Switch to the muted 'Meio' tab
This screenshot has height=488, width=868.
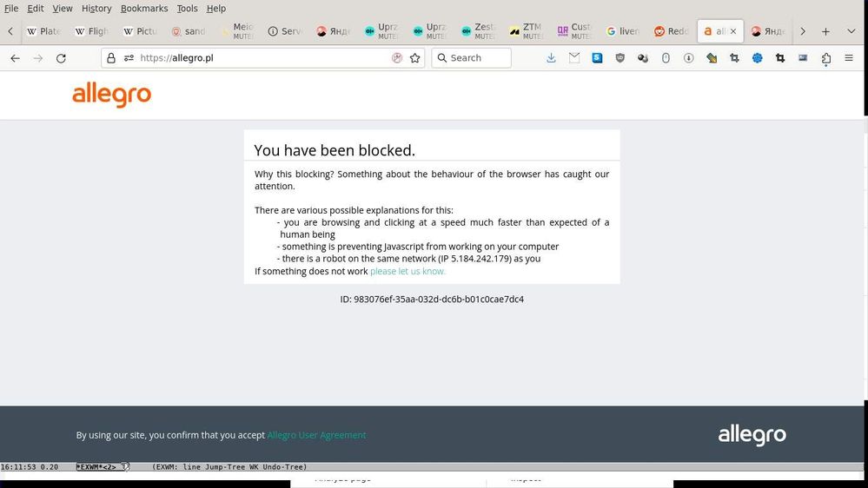click(237, 31)
